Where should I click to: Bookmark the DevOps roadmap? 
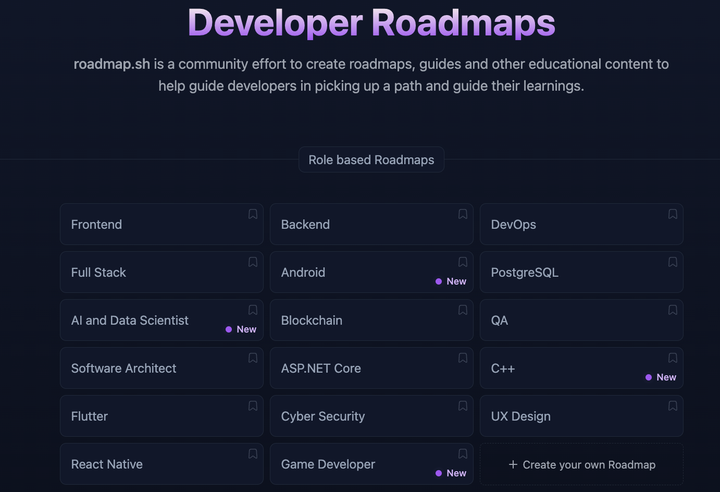click(x=672, y=214)
